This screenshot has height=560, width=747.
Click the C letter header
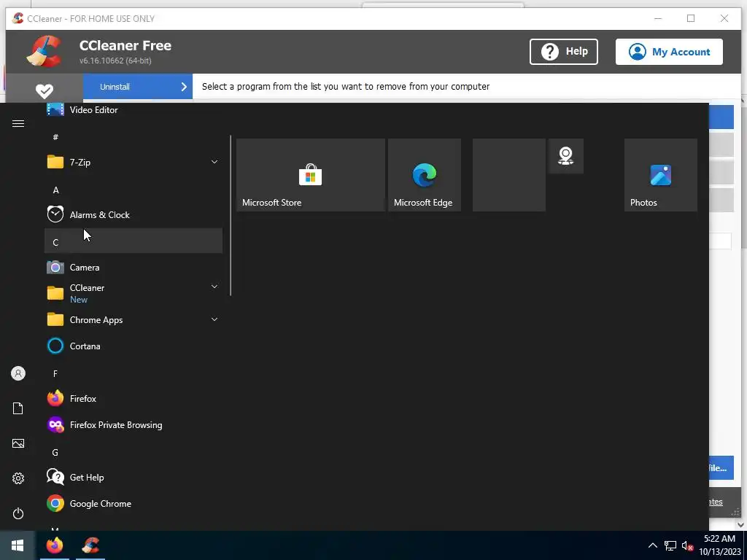click(133, 241)
